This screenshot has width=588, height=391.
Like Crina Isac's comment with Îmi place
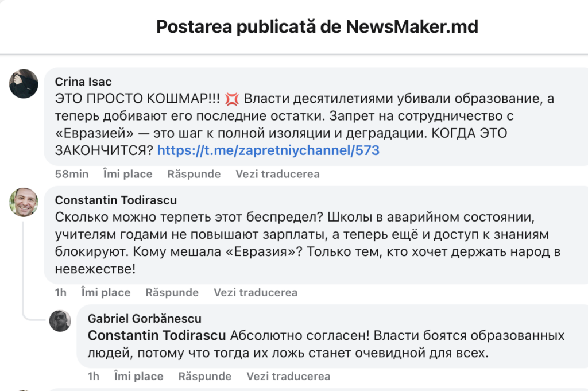coord(128,174)
